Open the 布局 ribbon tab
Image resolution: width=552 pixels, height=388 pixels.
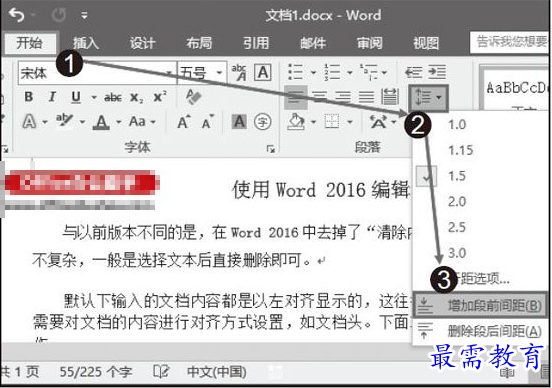pos(199,43)
